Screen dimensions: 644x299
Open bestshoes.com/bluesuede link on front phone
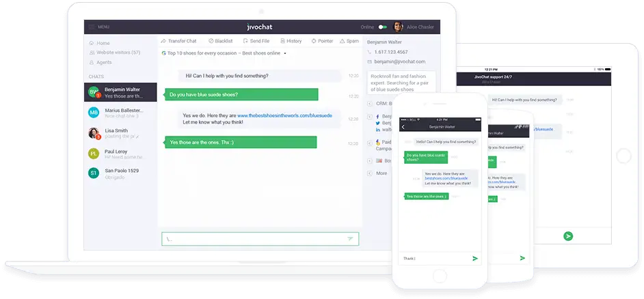[446, 178]
